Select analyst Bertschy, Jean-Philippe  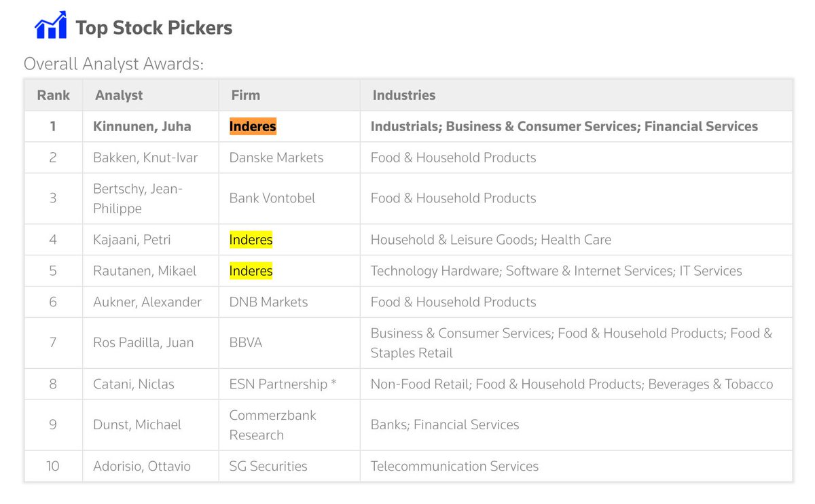pos(138,198)
